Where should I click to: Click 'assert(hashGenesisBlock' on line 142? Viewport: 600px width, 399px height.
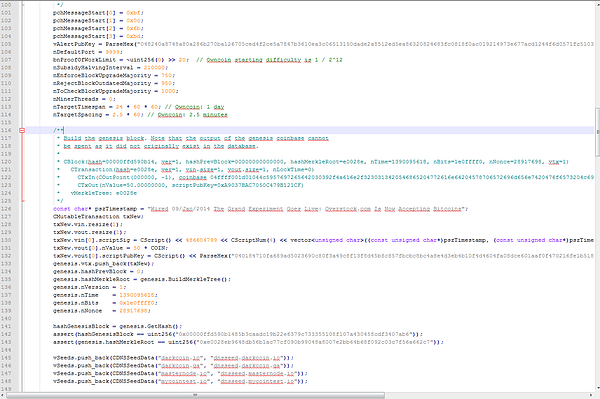coord(93,334)
